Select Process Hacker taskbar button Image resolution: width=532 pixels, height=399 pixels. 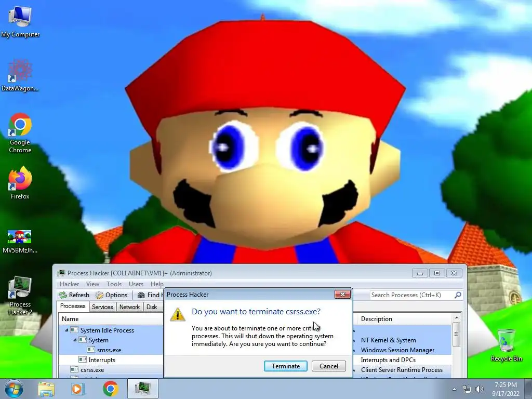coord(143,389)
